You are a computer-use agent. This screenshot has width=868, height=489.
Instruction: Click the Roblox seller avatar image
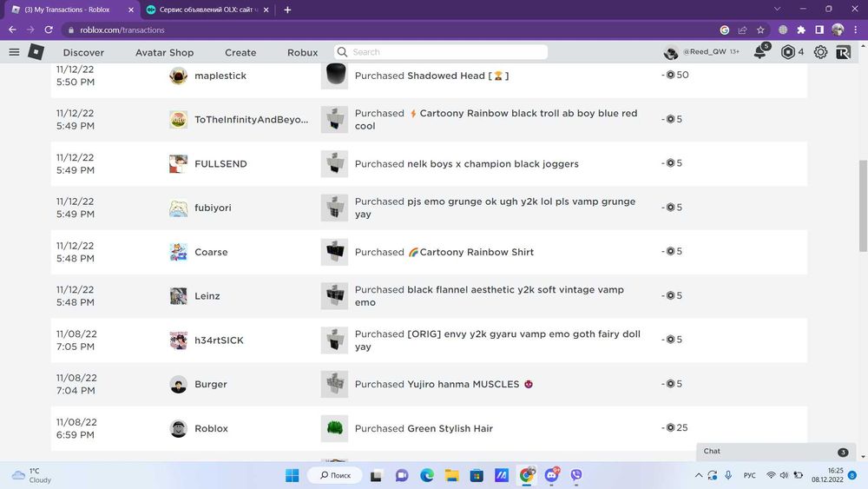click(x=178, y=429)
